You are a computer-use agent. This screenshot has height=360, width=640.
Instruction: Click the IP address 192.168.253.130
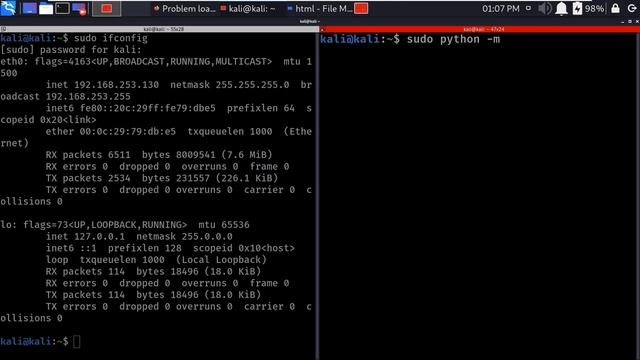(x=116, y=85)
